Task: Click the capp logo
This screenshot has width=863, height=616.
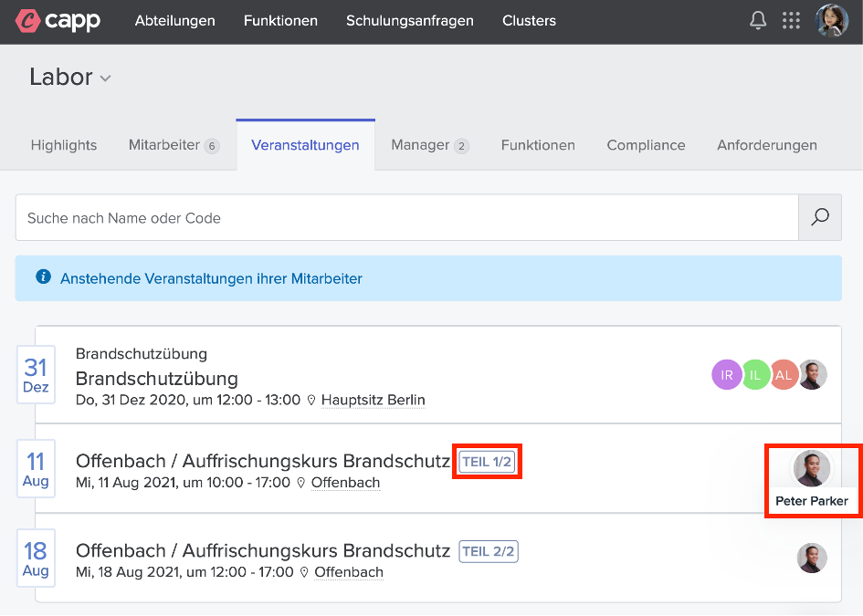Action: click(x=58, y=21)
